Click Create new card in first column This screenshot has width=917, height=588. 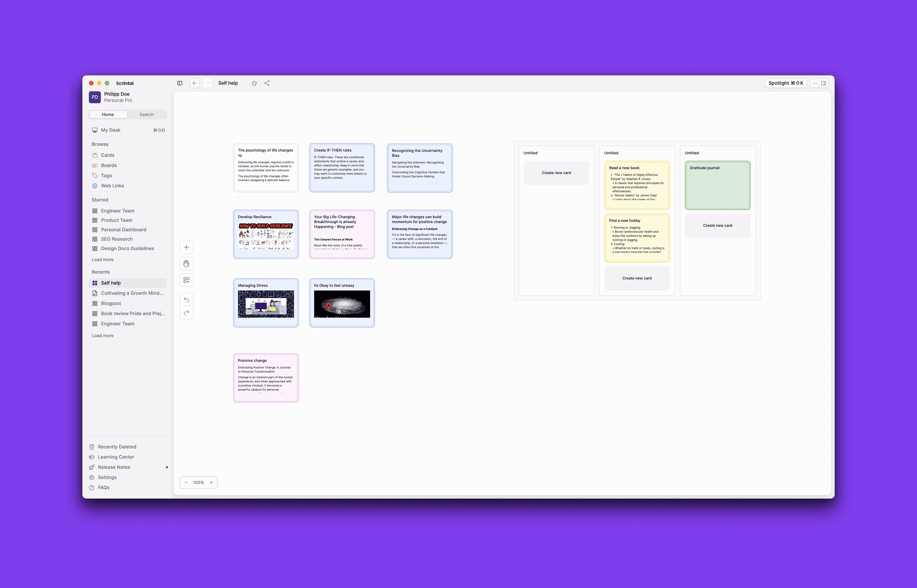pyautogui.click(x=556, y=173)
